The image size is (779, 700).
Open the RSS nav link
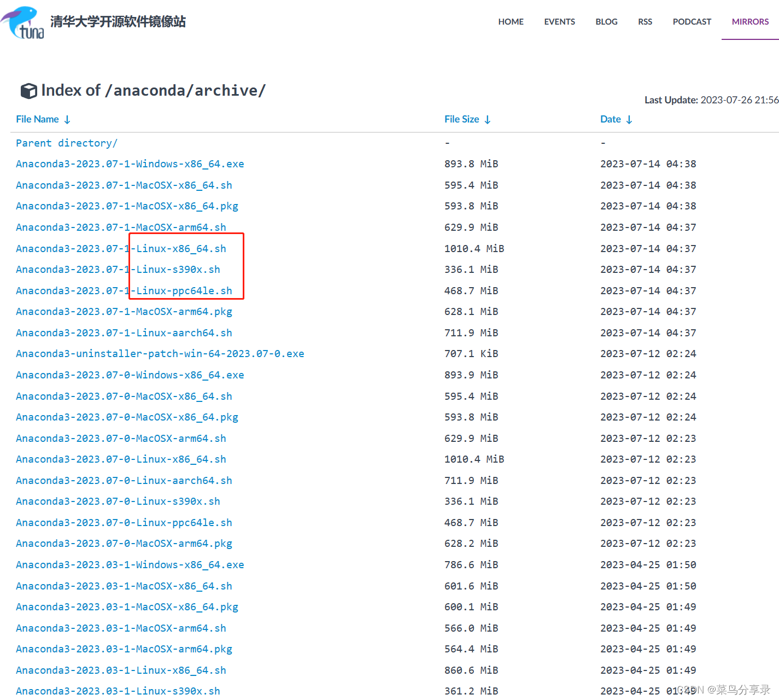(645, 22)
